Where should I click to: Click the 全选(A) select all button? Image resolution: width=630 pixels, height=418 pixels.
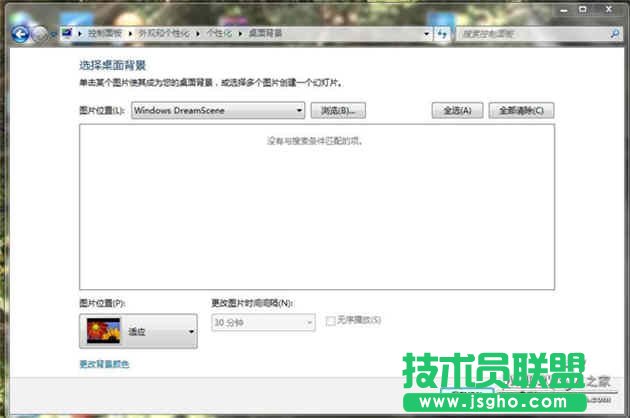click(x=457, y=111)
